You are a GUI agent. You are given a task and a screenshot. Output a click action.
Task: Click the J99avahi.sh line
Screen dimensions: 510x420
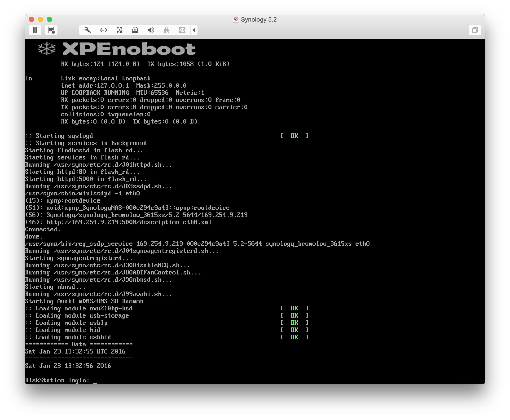[99, 294]
